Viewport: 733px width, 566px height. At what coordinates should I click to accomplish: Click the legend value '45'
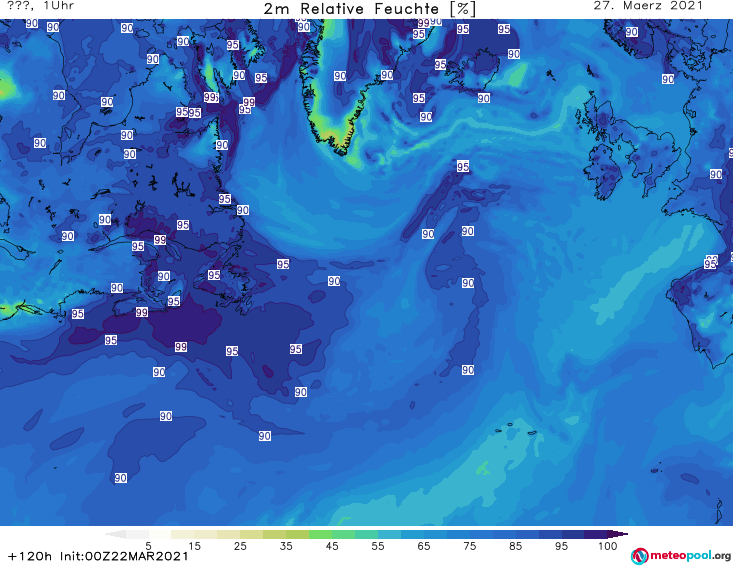coord(332,546)
